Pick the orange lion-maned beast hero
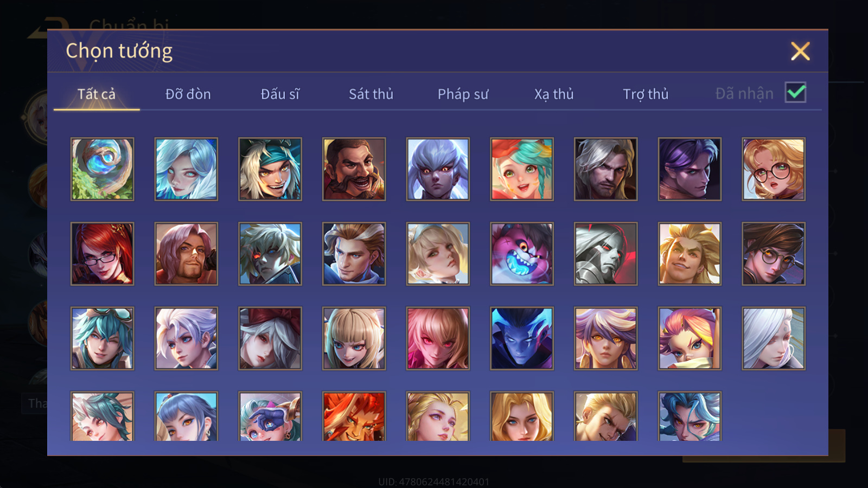Screen dimensions: 868x488 [x=354, y=416]
